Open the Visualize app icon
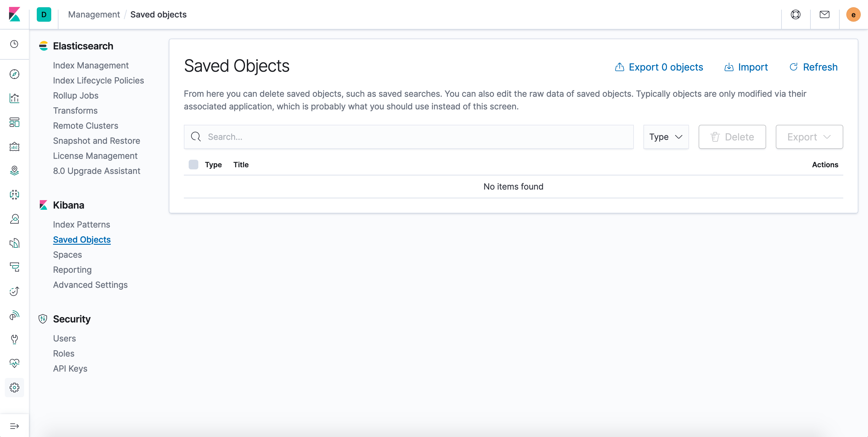The image size is (868, 437). 14,98
